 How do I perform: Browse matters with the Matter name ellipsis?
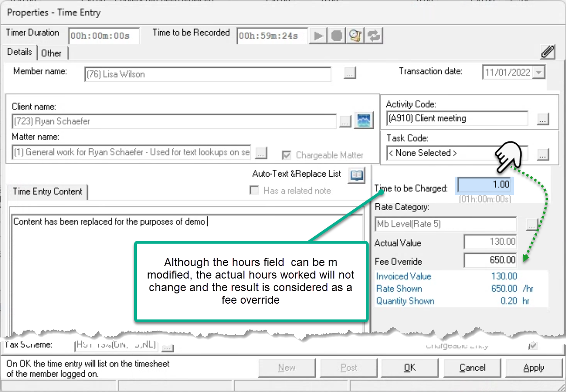point(261,153)
